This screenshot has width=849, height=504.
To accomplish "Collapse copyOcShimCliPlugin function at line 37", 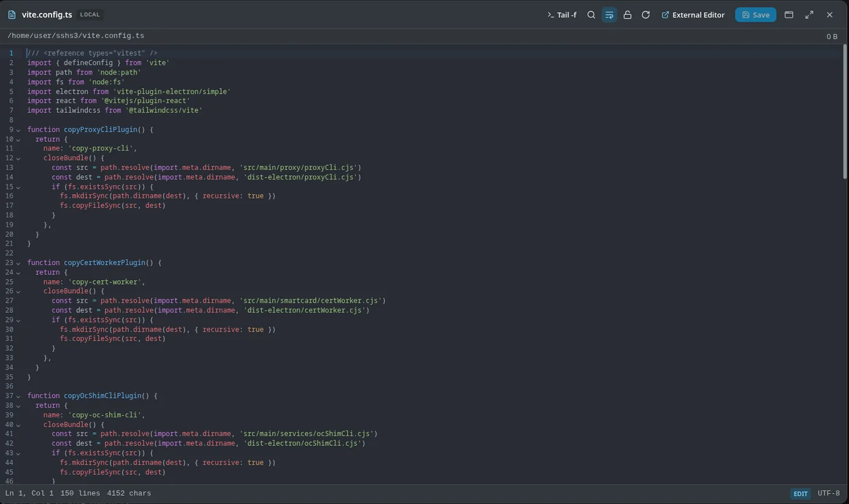I will [18, 396].
